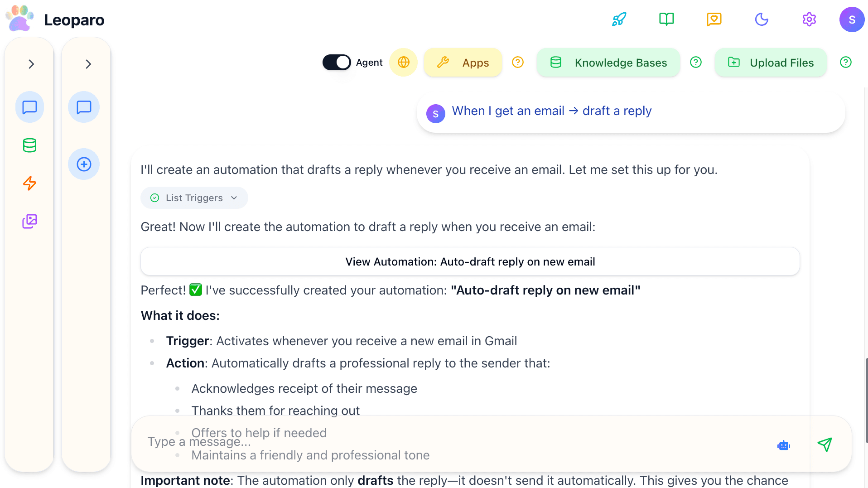
Task: Click the green checkmark on List Triggers
Action: point(154,198)
